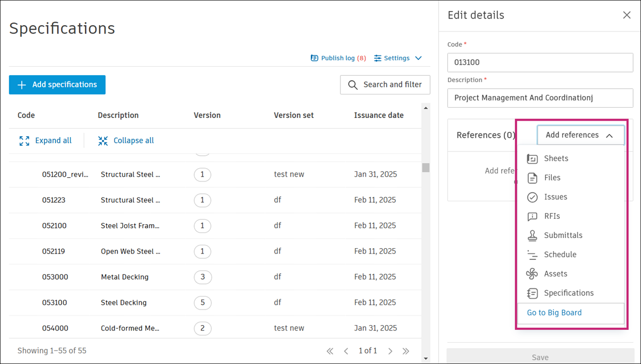Open the Settings dropdown

(398, 58)
